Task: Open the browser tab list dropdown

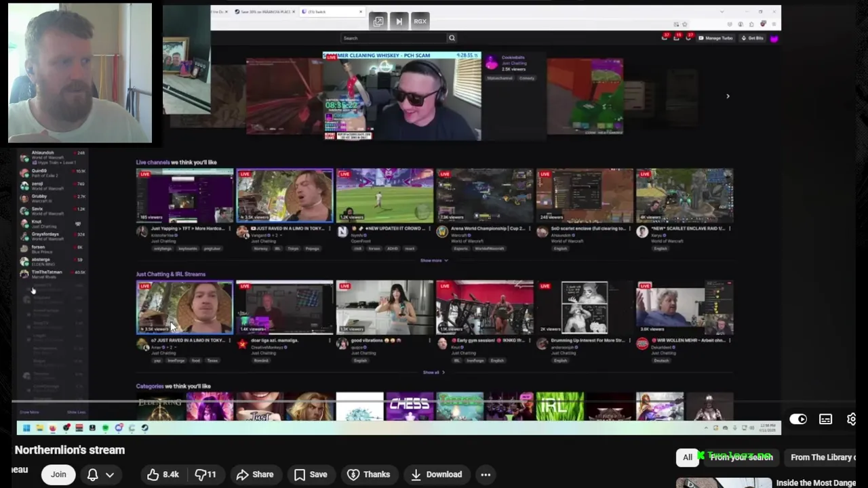Action: pos(722,12)
